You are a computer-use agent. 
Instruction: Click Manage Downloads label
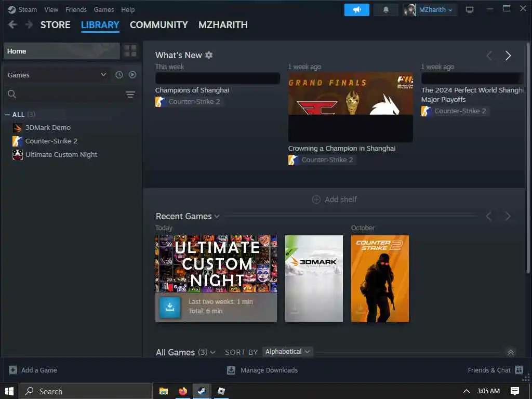click(269, 370)
